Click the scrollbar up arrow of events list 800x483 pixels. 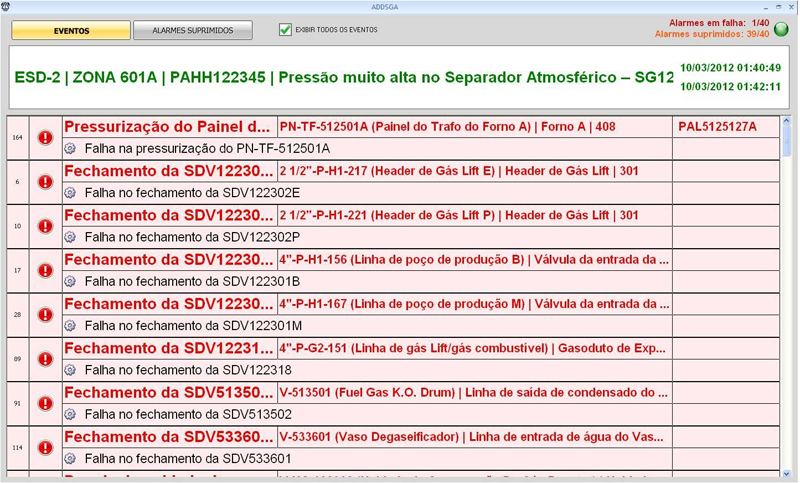(x=786, y=121)
